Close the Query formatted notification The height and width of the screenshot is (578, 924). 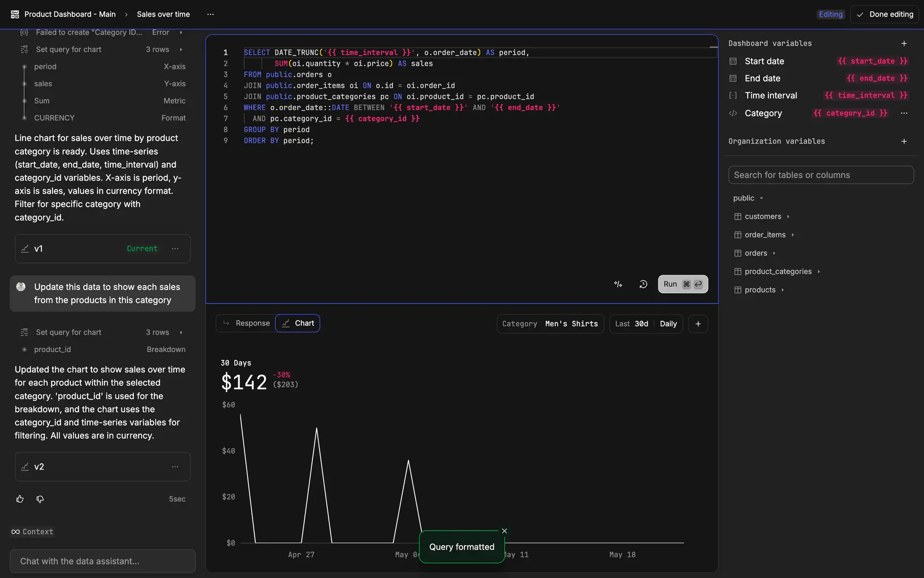pyautogui.click(x=504, y=531)
